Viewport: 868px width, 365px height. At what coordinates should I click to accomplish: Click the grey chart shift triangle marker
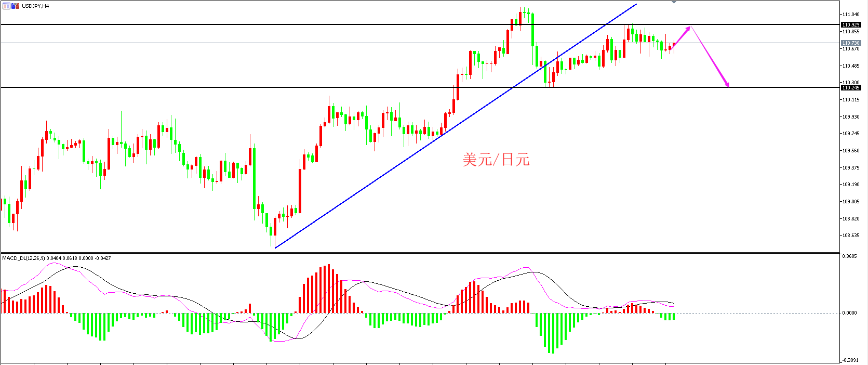674,2
